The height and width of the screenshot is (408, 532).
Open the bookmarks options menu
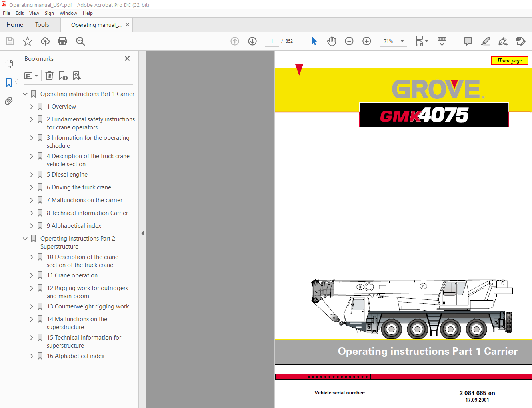(31, 76)
